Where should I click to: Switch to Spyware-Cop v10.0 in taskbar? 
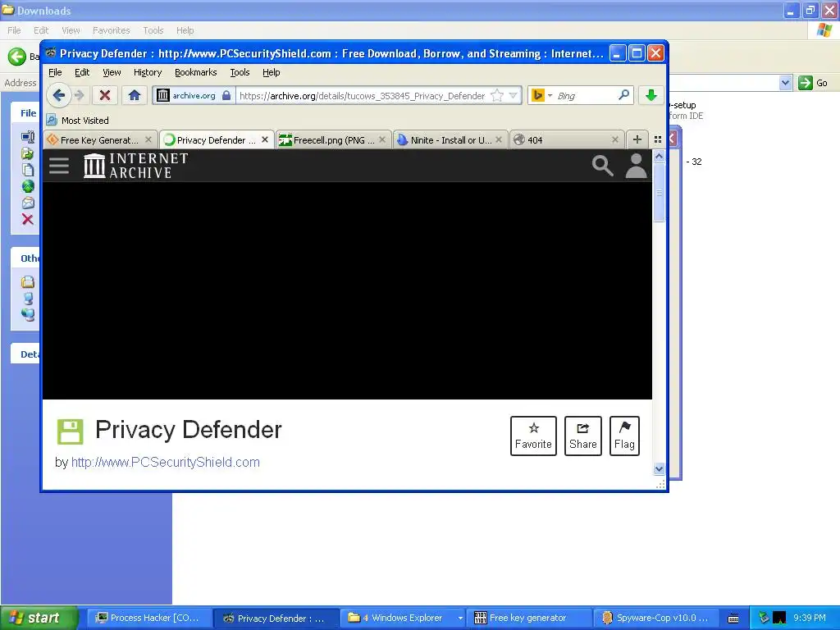click(655, 618)
